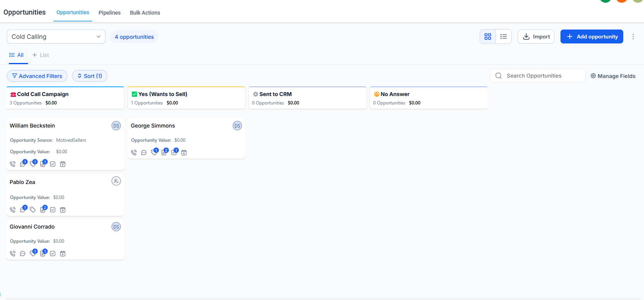This screenshot has height=300, width=644.
Task: Open George Simmons's conversation messages icon
Action: (x=144, y=152)
